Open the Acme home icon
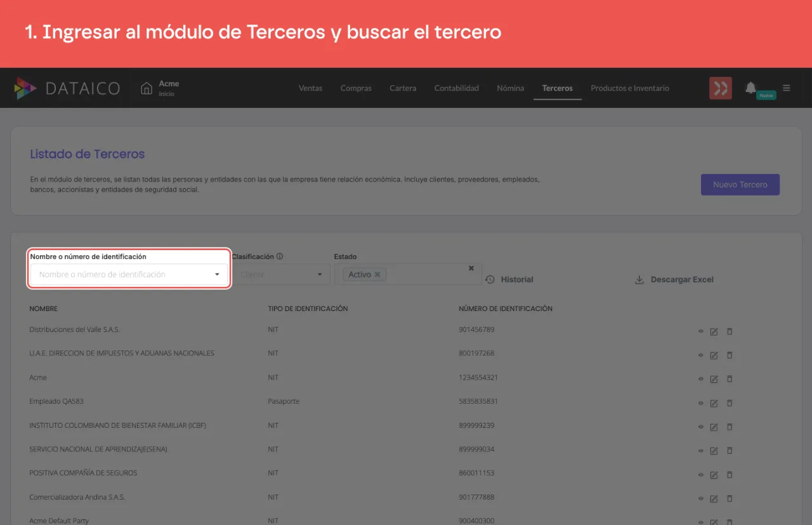The image size is (812, 525). coord(147,88)
